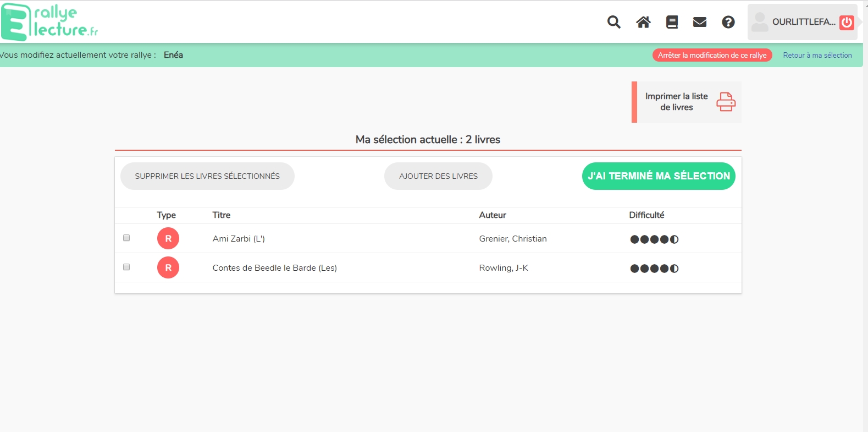The height and width of the screenshot is (432, 868).
Task: Click the Titre column header
Action: coord(222,215)
